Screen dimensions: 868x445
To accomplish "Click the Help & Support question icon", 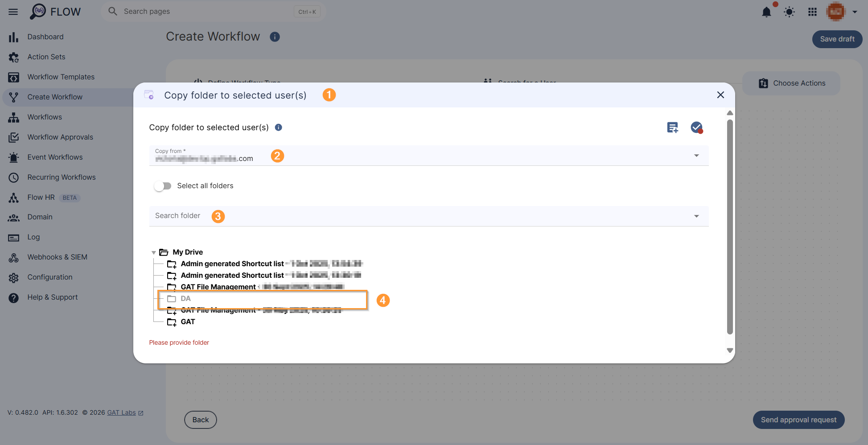I will [x=13, y=298].
